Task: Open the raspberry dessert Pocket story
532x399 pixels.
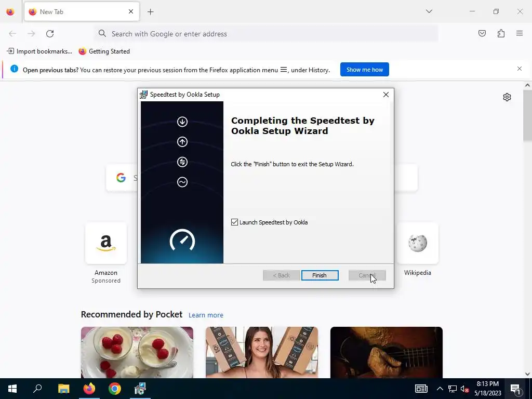Action: pyautogui.click(x=137, y=353)
